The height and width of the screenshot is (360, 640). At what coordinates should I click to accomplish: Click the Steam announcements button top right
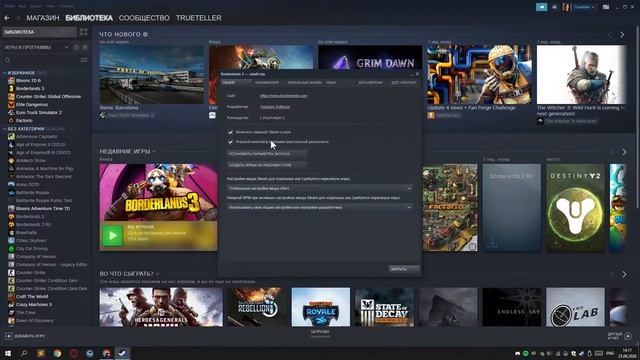pos(542,7)
